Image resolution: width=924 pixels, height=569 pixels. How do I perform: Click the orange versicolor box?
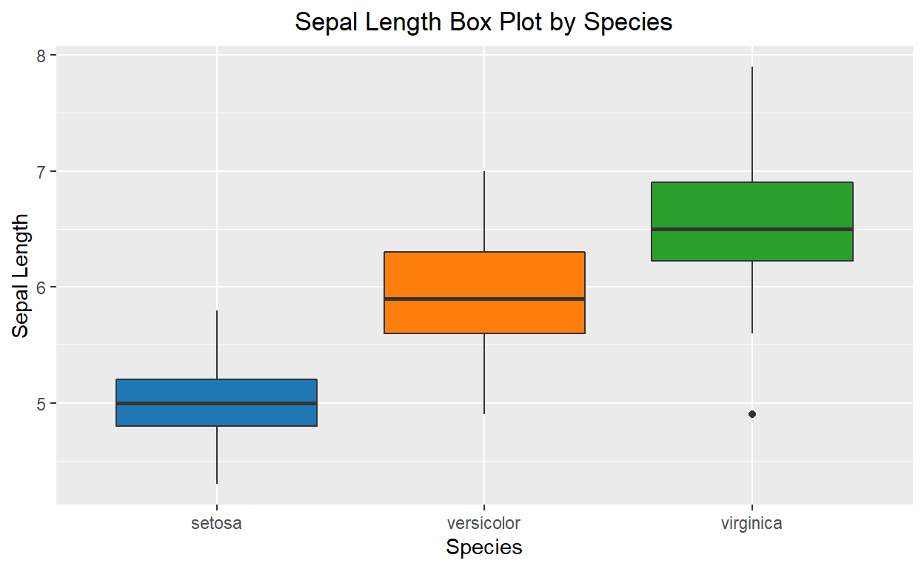[484, 293]
